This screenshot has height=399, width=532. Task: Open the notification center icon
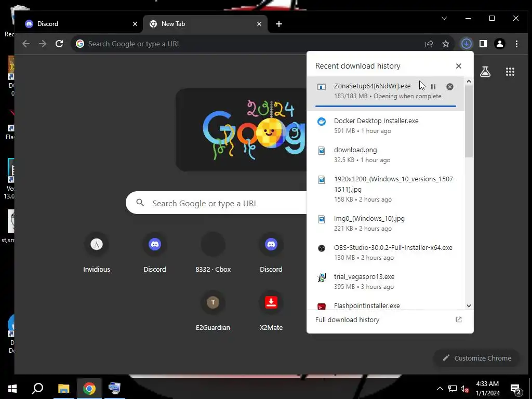coord(516,389)
